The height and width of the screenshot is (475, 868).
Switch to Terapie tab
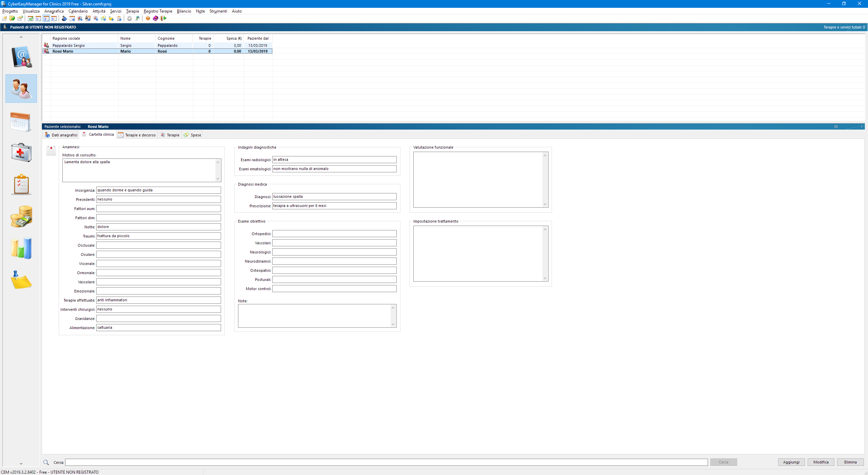click(170, 135)
